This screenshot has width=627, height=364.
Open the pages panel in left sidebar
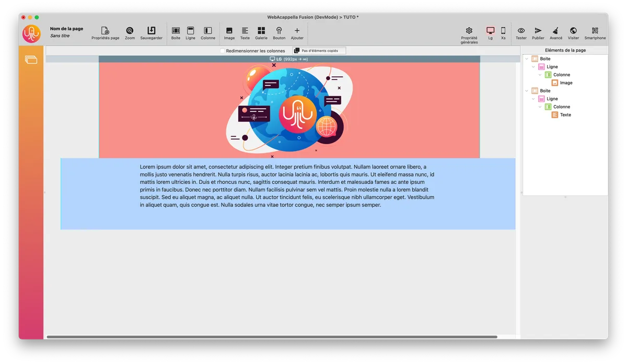pyautogui.click(x=31, y=60)
